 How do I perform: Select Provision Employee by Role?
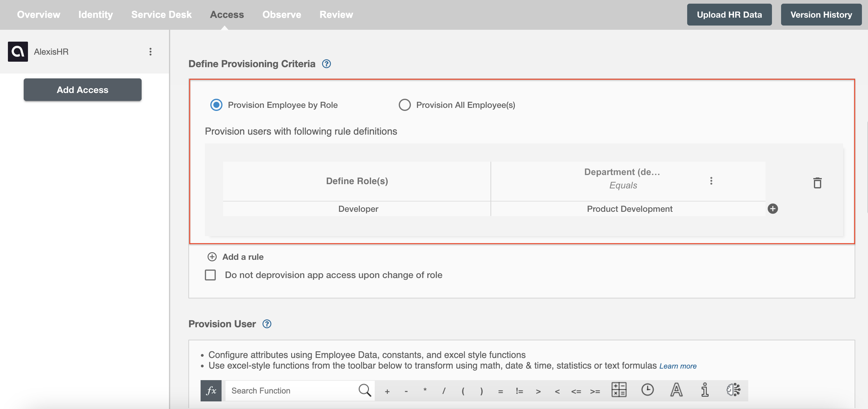[216, 105]
